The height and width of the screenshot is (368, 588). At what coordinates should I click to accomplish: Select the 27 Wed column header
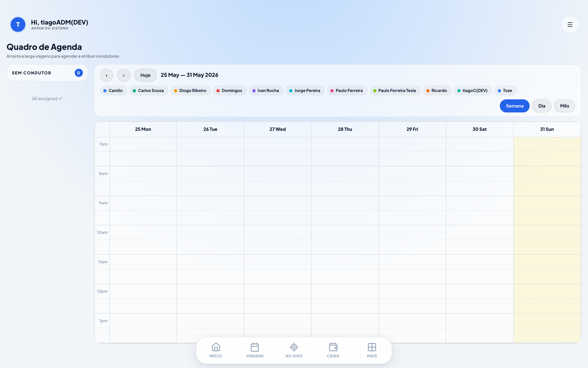pyautogui.click(x=277, y=129)
